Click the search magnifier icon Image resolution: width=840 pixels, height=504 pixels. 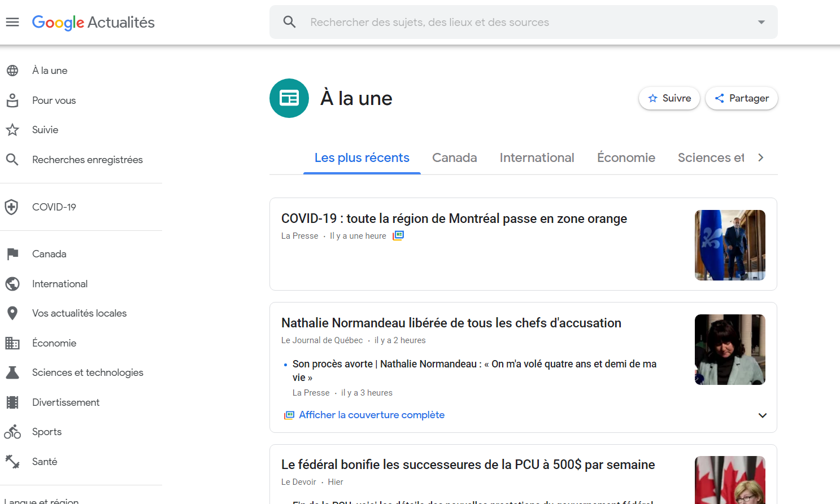pyautogui.click(x=290, y=22)
